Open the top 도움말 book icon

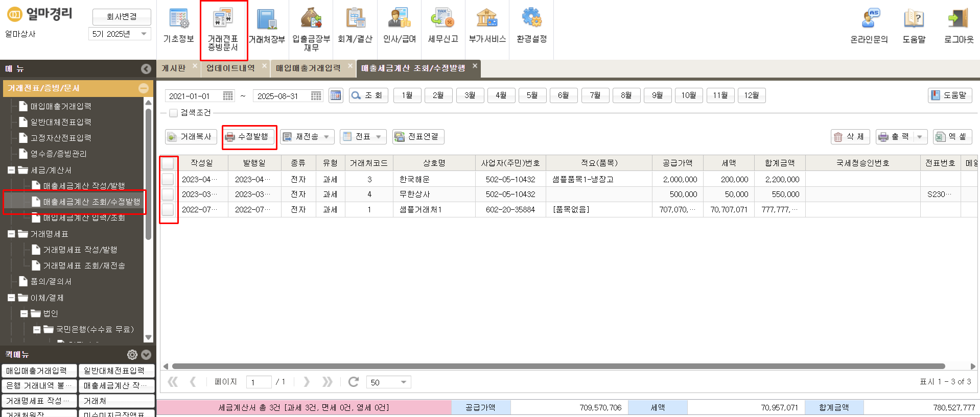coord(914,26)
